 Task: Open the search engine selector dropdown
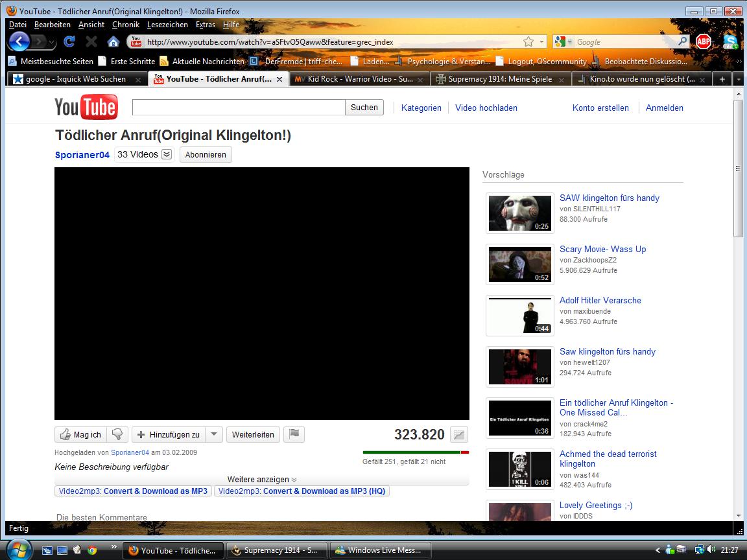tap(564, 42)
